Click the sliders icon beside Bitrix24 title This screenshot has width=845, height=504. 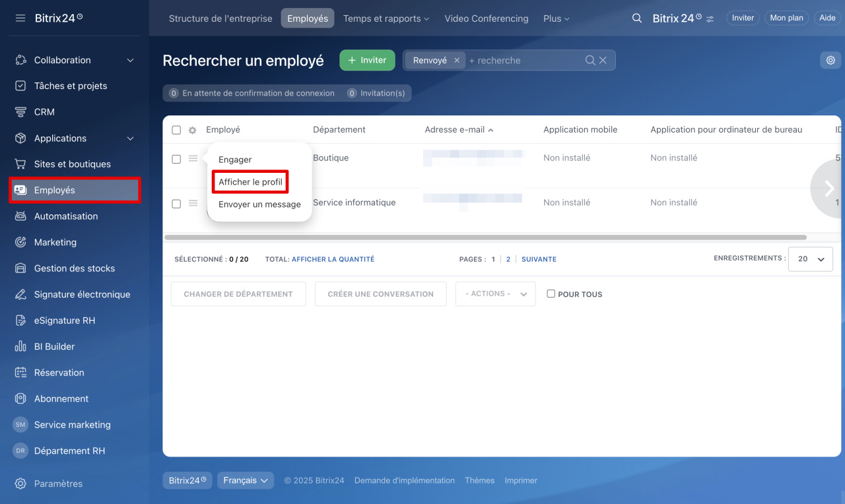pyautogui.click(x=710, y=19)
